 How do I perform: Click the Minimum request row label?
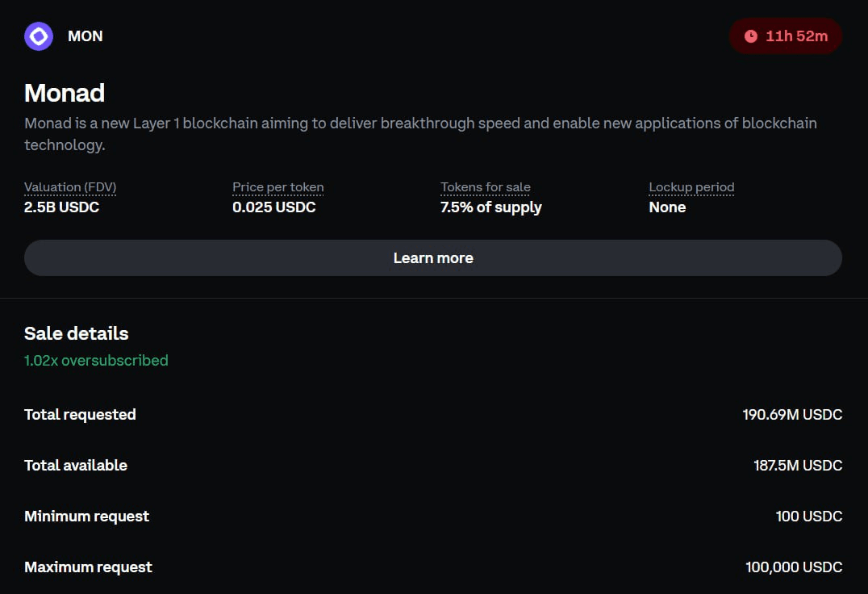(x=86, y=517)
